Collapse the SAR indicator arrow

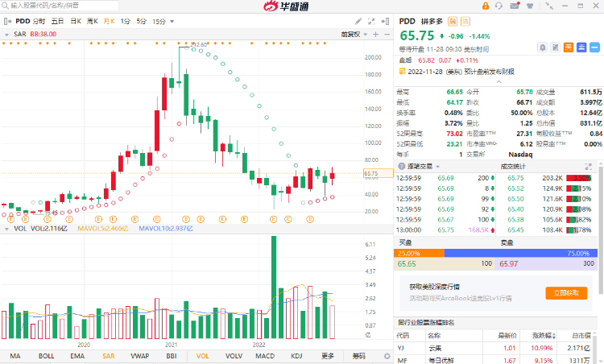(x=6, y=35)
